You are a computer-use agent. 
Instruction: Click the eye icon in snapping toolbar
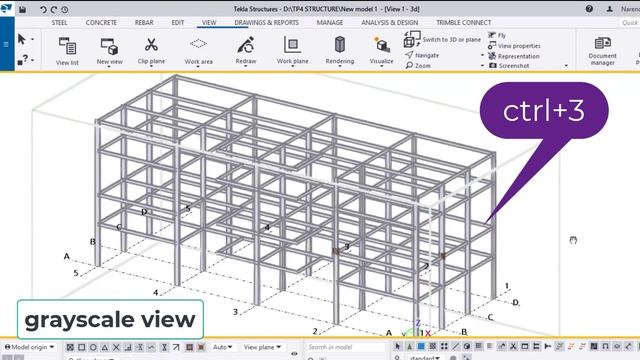pyautogui.click(x=294, y=353)
